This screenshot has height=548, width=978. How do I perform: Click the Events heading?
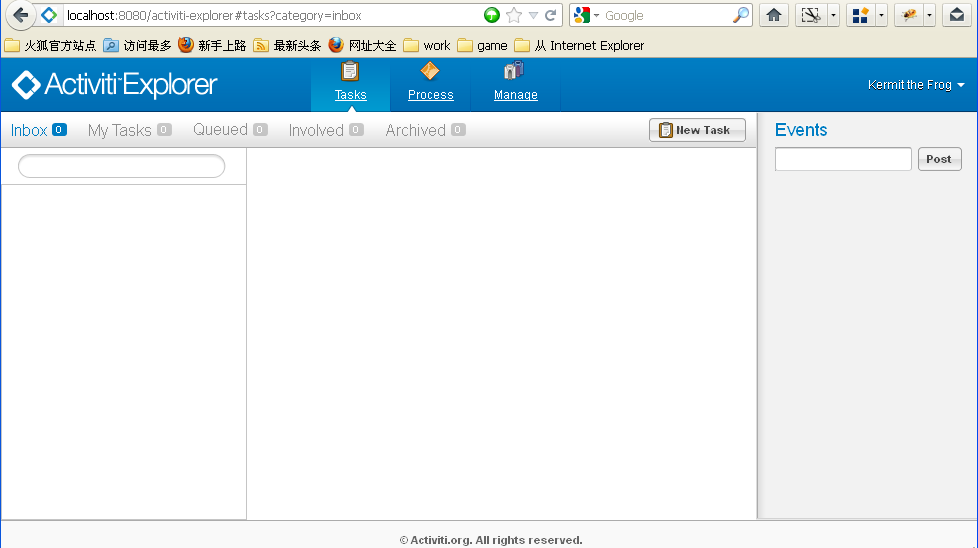(801, 130)
